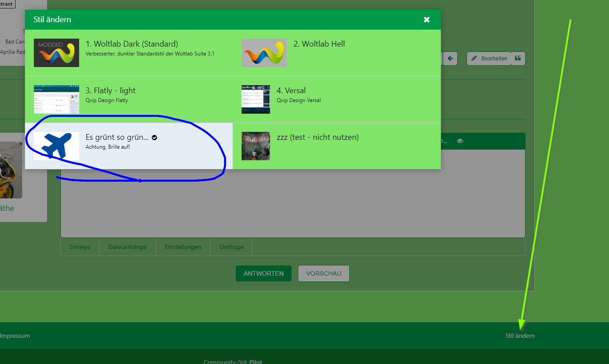Click the Woltlab Dark style thumbnail
Screen dimensions: 609x364
pyautogui.click(x=56, y=53)
